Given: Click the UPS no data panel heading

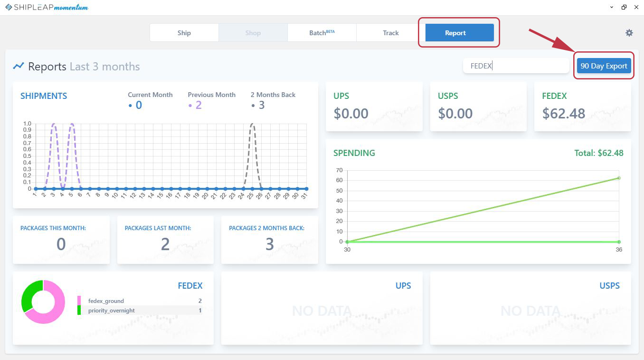Looking at the screenshot, I should 403,286.
